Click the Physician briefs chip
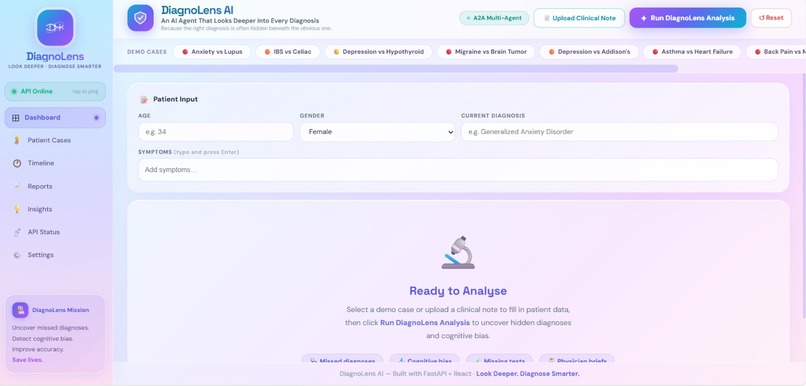 click(577, 360)
